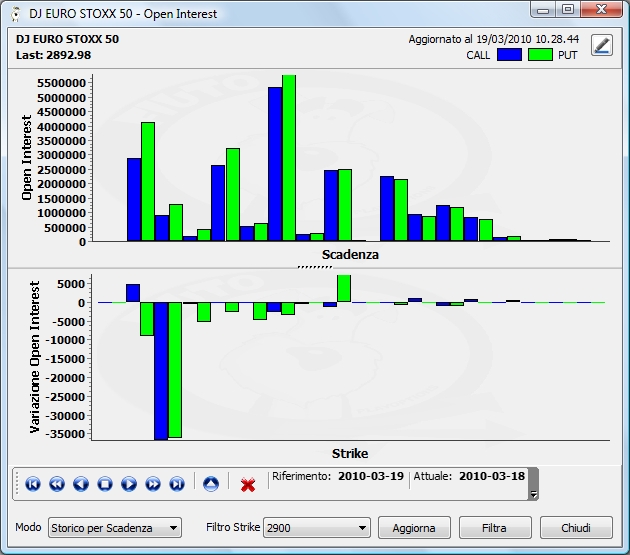Click the Filtra button
The width and height of the screenshot is (630, 555).
(x=495, y=528)
